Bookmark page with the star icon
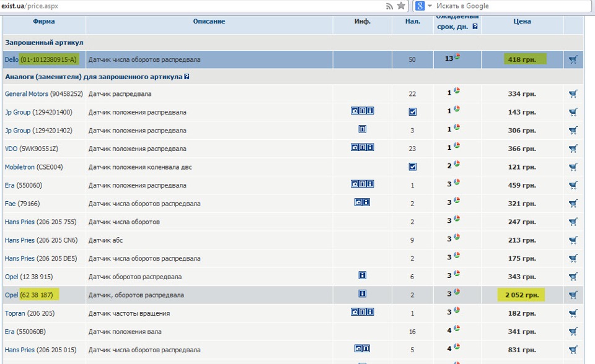This screenshot has width=595, height=364. [x=401, y=6]
